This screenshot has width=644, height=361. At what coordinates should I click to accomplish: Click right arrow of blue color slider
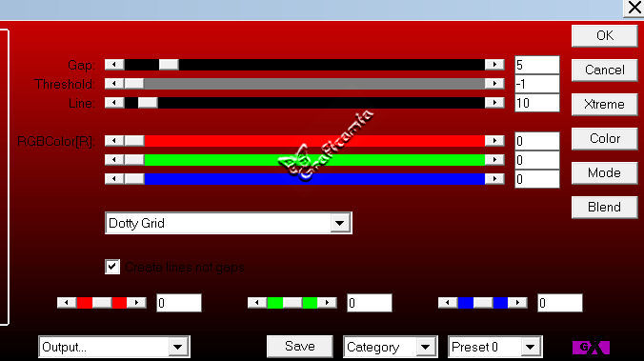coord(494,179)
